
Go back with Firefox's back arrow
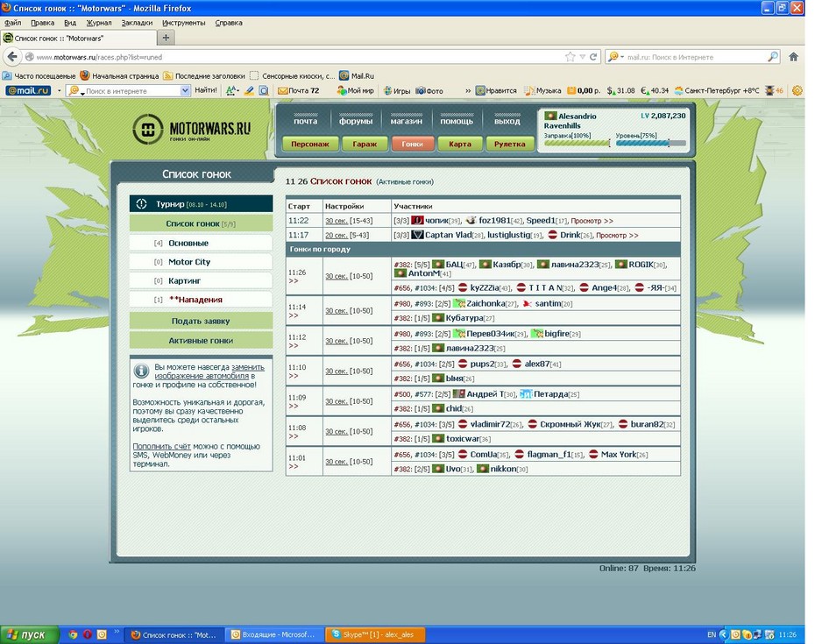click(x=12, y=57)
